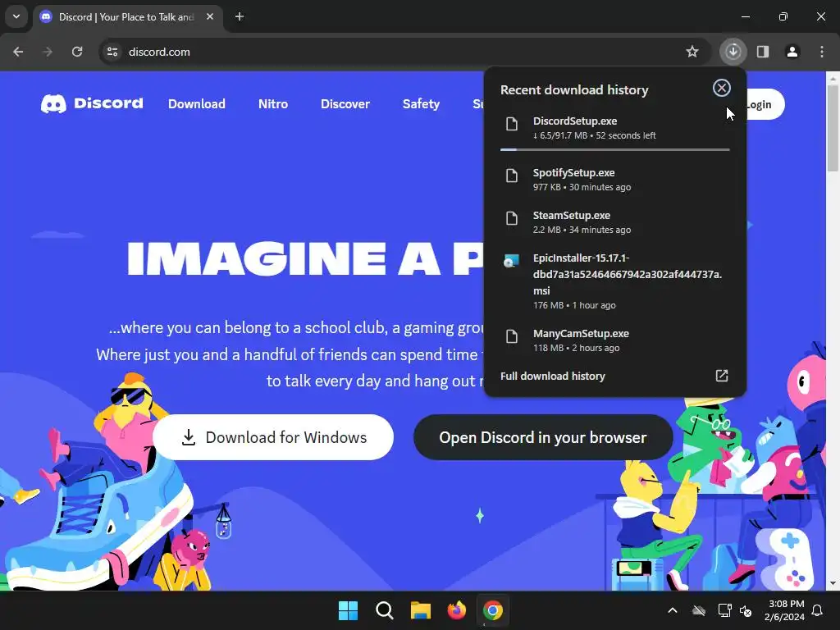Click the network tray icon

tap(724, 610)
